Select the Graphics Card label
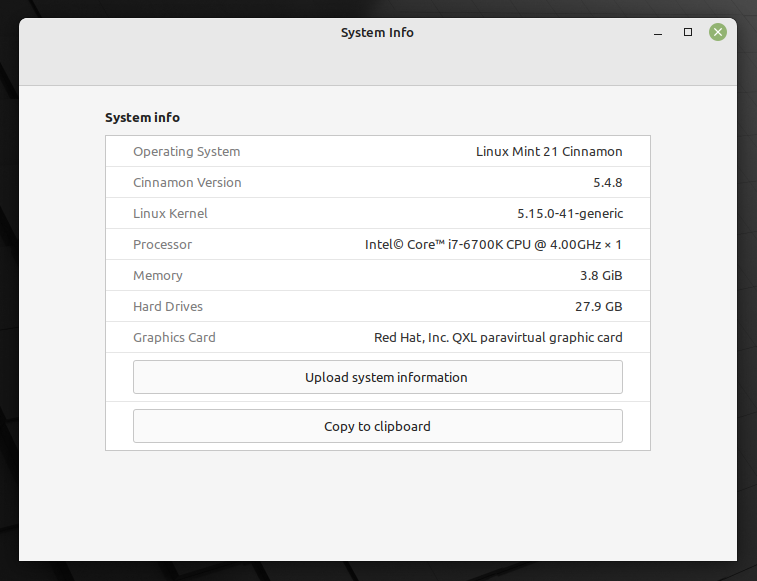Screen dimensions: 757x581 (x=174, y=337)
